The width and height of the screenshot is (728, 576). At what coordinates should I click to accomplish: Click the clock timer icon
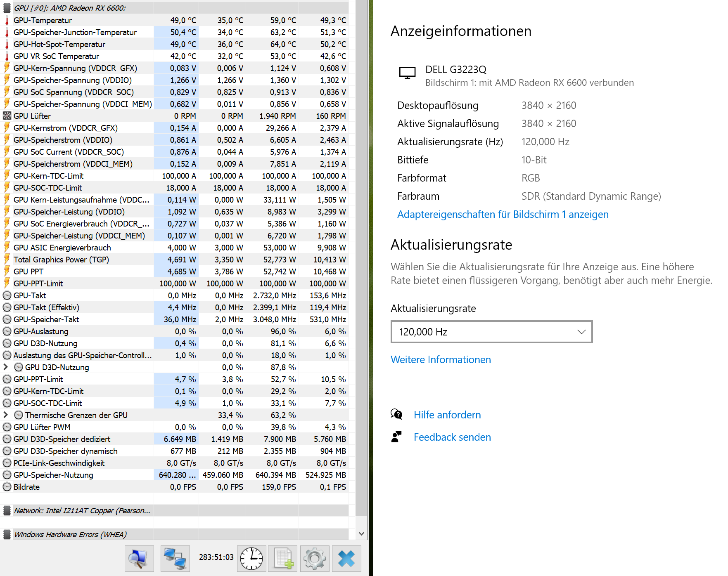252,559
